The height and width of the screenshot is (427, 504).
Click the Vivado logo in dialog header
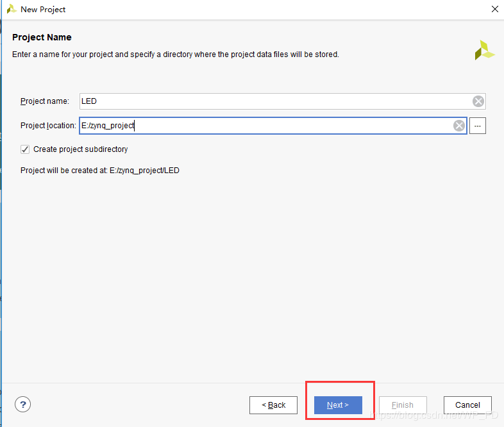484,51
